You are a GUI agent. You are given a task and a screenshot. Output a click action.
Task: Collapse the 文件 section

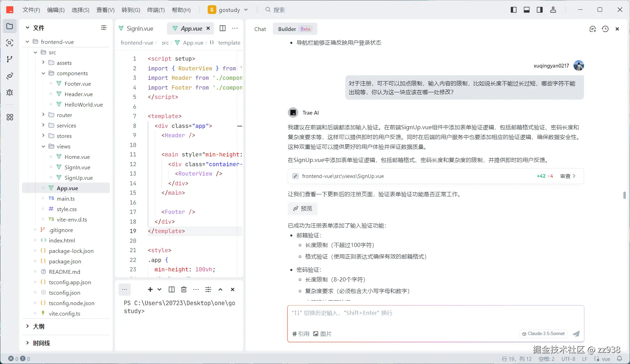pyautogui.click(x=28, y=28)
